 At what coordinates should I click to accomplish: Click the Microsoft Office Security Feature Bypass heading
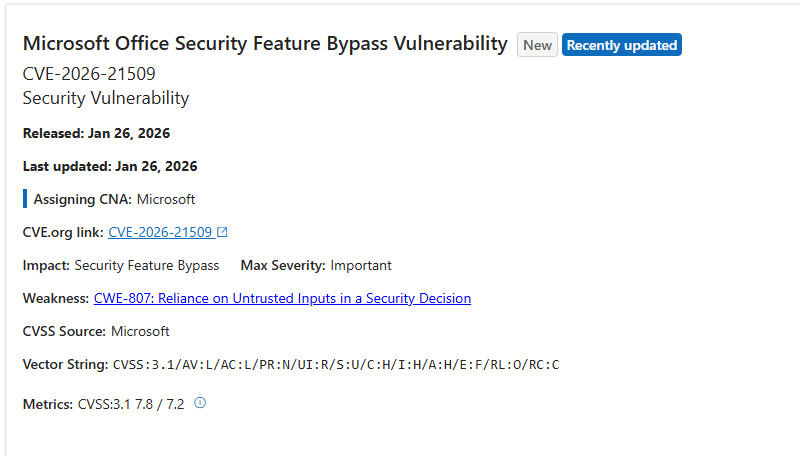(265, 44)
